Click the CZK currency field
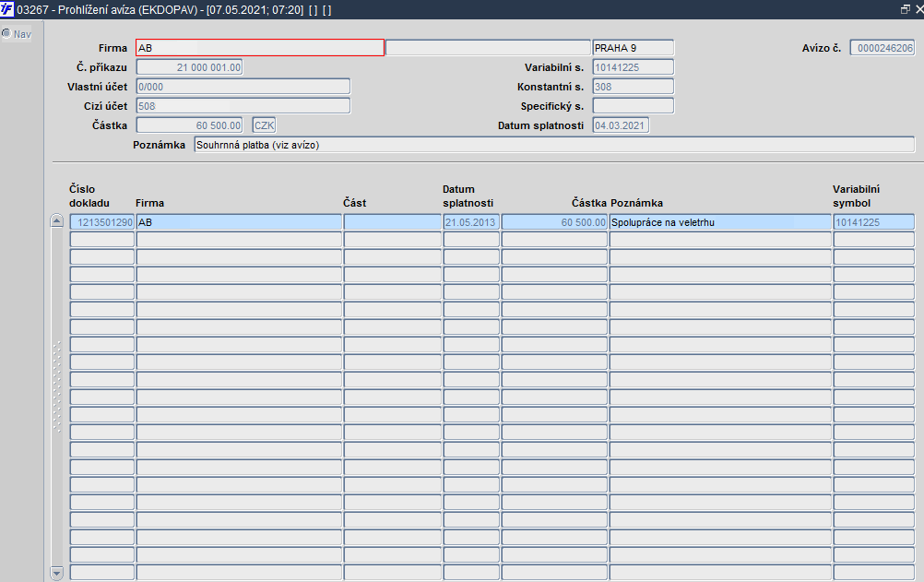Screen dimensions: 924x582 pyautogui.click(x=264, y=125)
